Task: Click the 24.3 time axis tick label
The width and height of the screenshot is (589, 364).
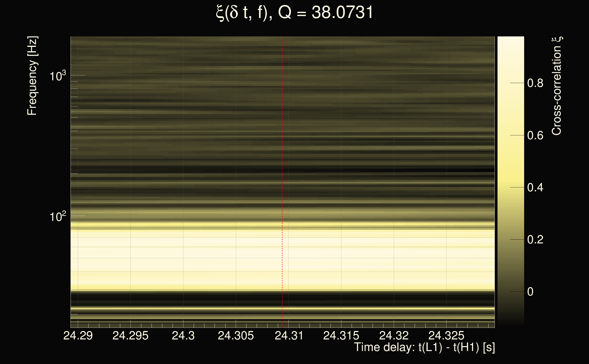Action: 183,336
